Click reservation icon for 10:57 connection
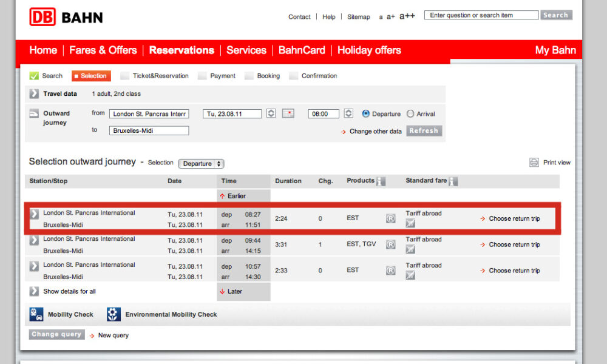Screen dimensions: 607x364 pyautogui.click(x=390, y=271)
